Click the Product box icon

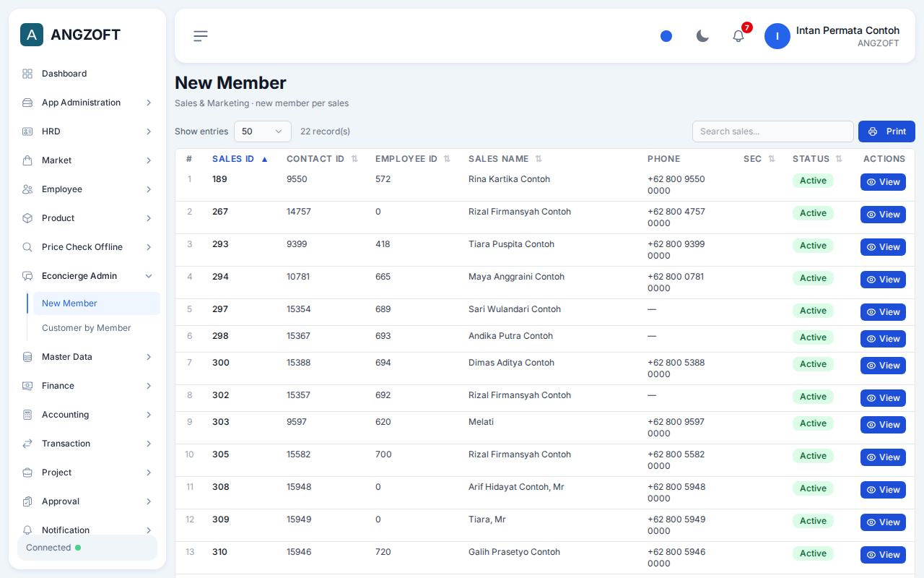27,218
